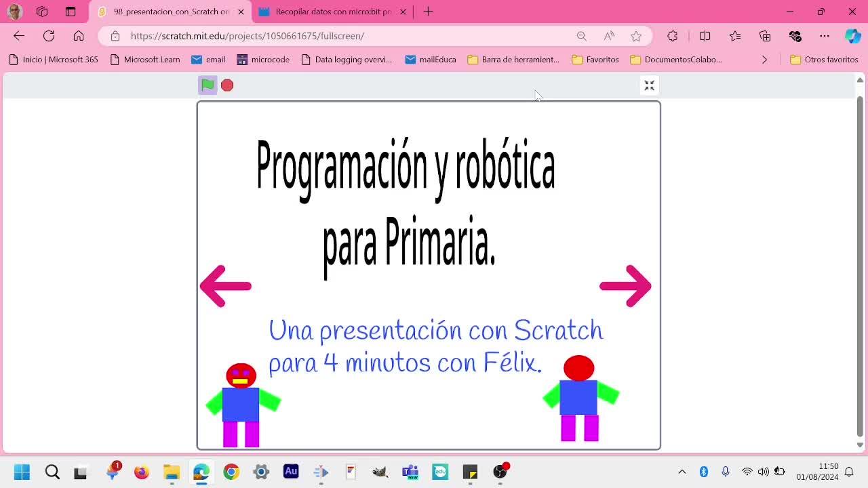Click the scrollbar down arrow

[860, 445]
